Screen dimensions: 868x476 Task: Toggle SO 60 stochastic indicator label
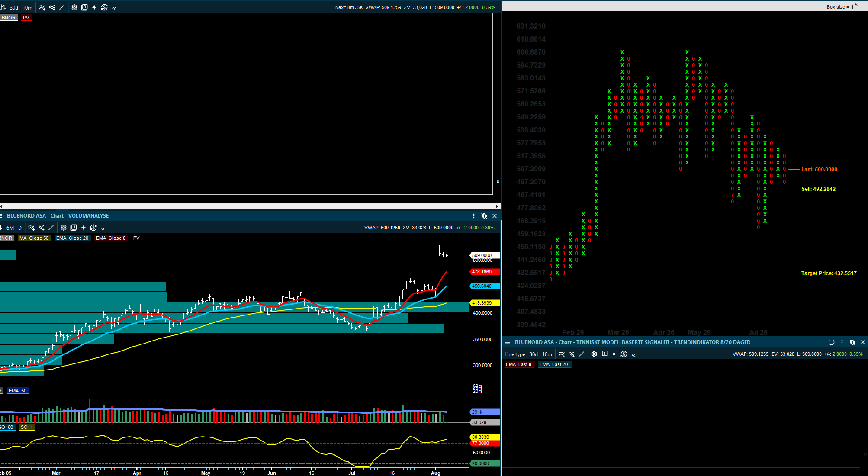point(8,427)
